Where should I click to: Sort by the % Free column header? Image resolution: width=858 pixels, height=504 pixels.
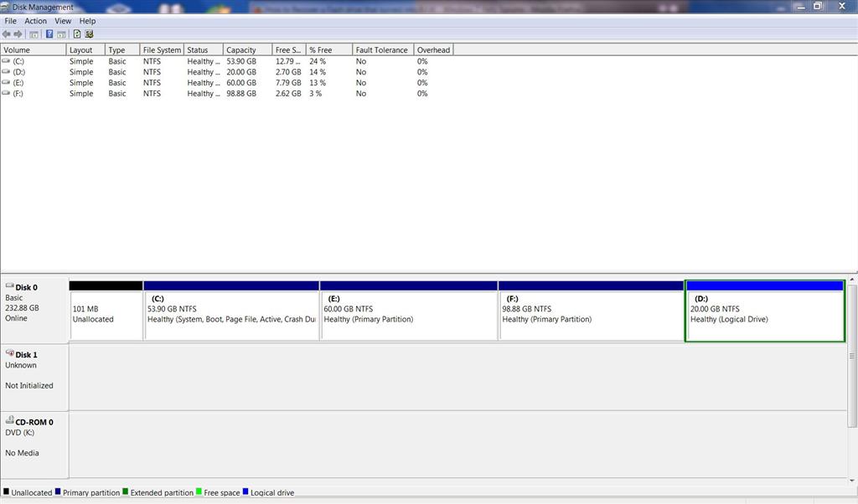tap(328, 49)
